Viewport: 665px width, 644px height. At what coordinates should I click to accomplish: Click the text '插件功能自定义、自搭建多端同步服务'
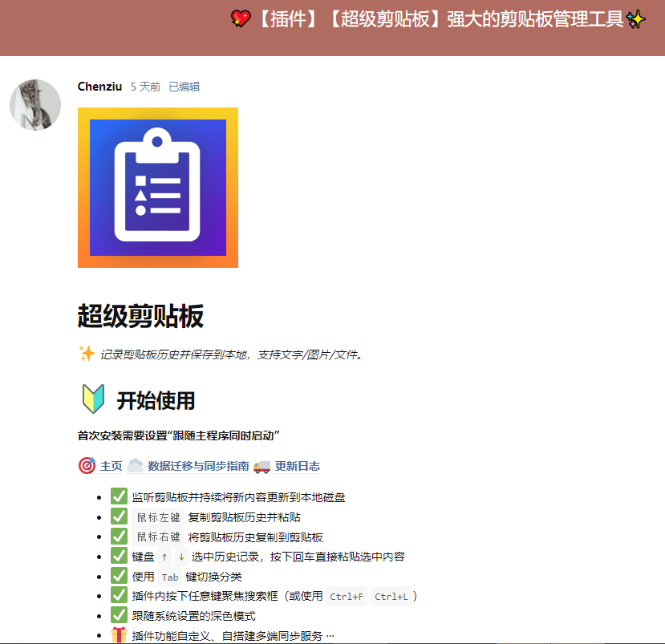pyautogui.click(x=227, y=636)
